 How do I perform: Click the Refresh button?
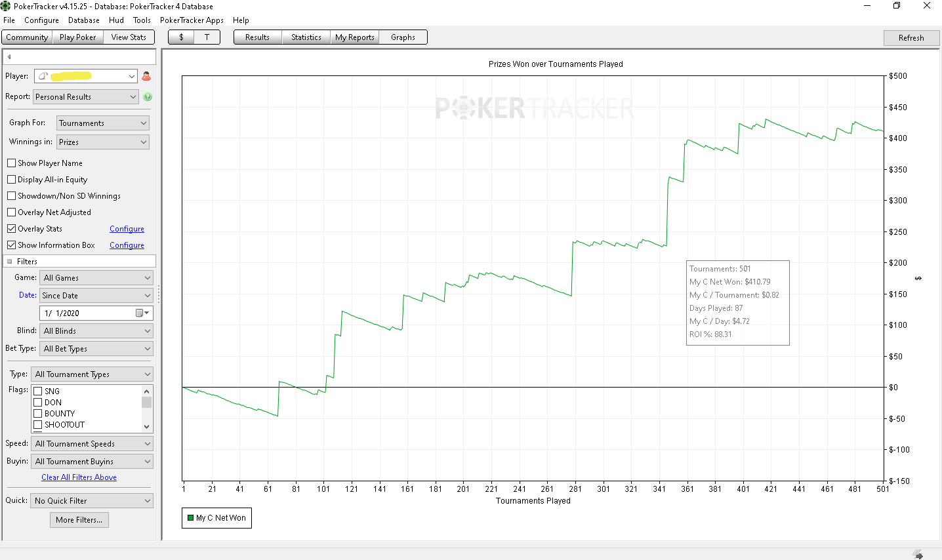tap(911, 38)
